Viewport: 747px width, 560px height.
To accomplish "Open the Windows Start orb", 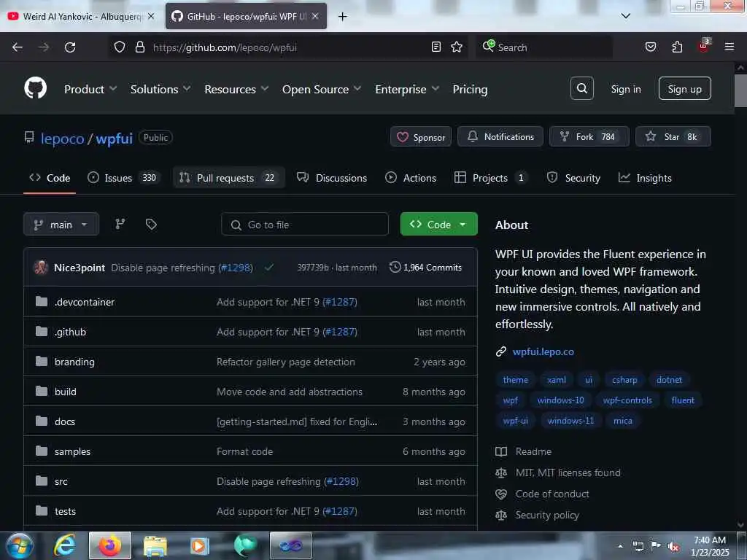I will click(x=18, y=545).
